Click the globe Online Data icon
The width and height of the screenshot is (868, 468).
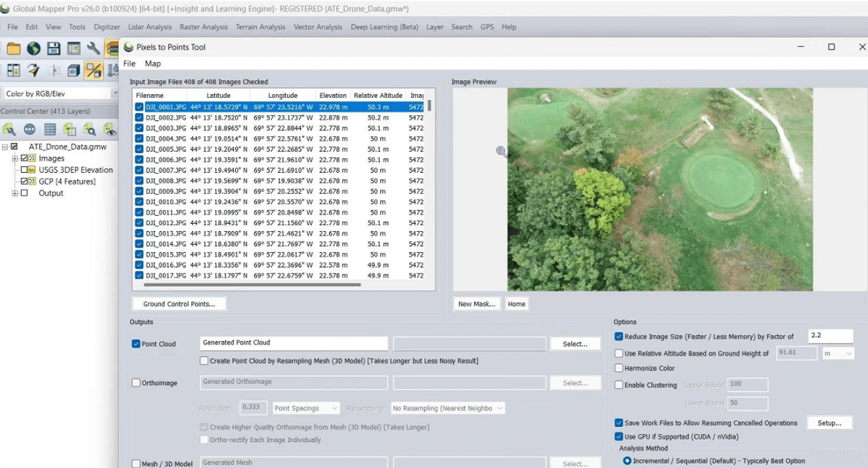[34, 48]
